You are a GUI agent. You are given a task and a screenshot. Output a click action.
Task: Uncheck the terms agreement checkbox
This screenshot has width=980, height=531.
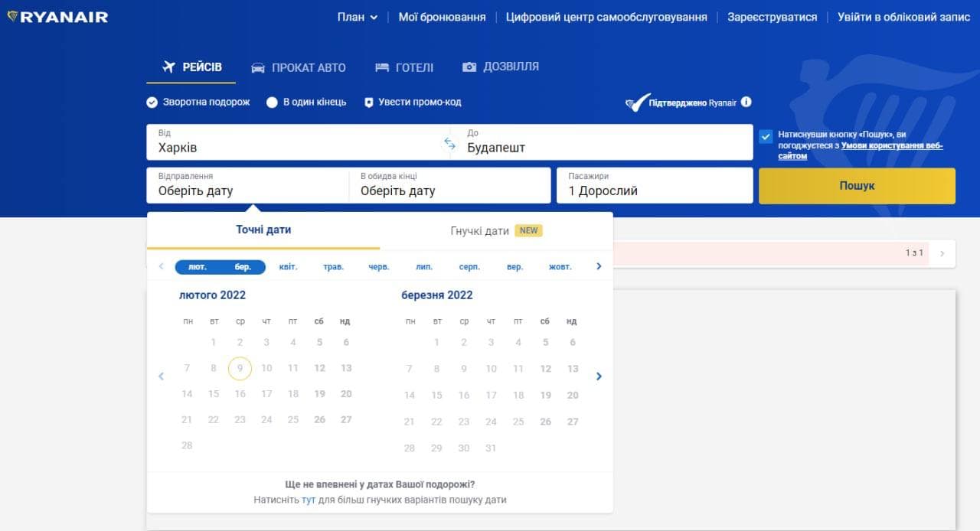(x=766, y=136)
